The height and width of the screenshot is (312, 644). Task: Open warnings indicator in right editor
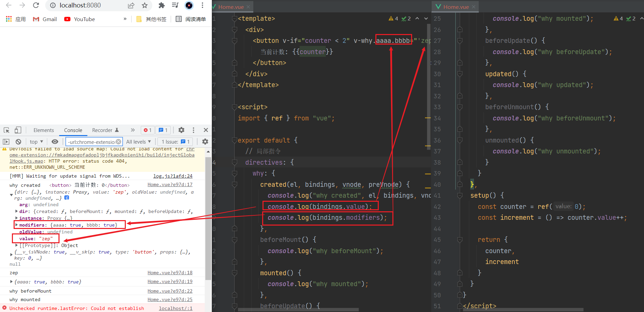coord(618,19)
